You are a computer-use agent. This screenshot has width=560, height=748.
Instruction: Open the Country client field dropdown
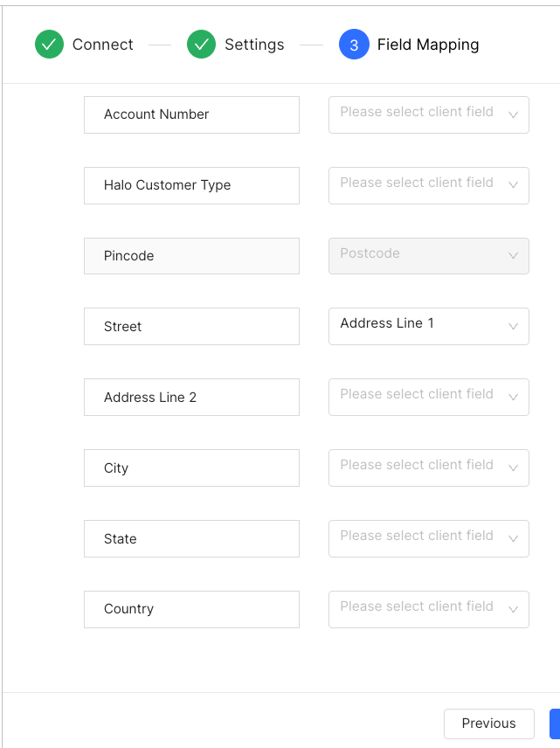[x=428, y=609]
